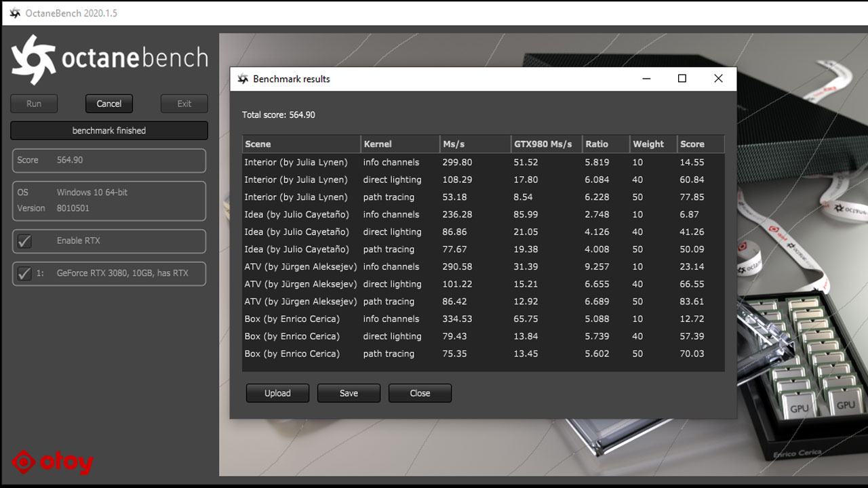Click the ratio value 2.748
The height and width of the screenshot is (488, 868).
(597, 214)
